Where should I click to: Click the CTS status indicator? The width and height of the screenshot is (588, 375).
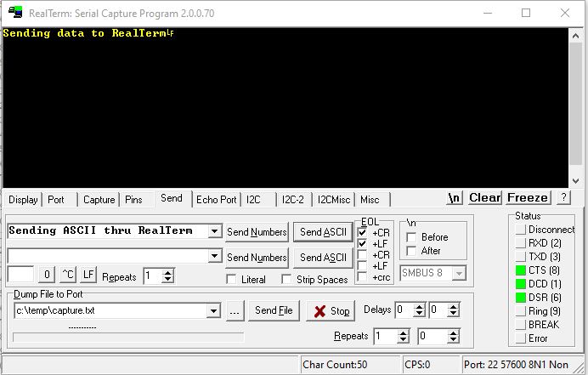[x=520, y=270]
